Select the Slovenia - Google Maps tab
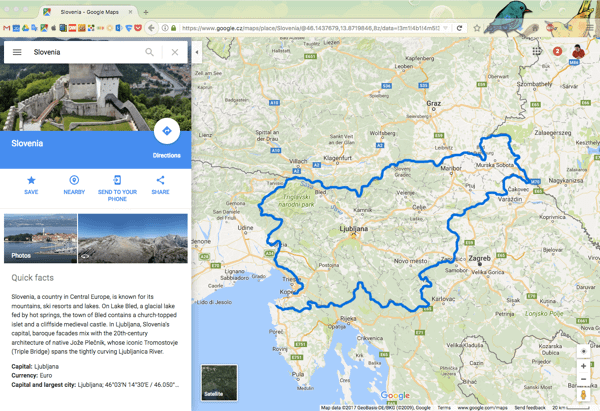 (90, 10)
